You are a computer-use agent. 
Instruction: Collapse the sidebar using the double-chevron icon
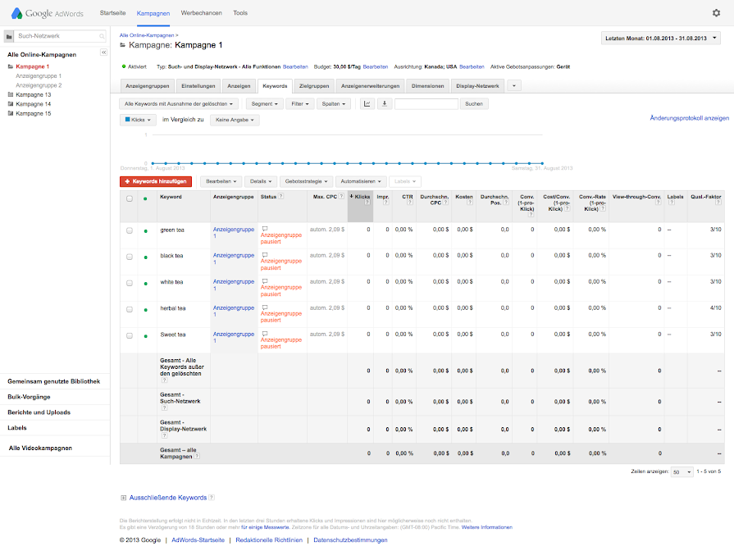click(102, 51)
